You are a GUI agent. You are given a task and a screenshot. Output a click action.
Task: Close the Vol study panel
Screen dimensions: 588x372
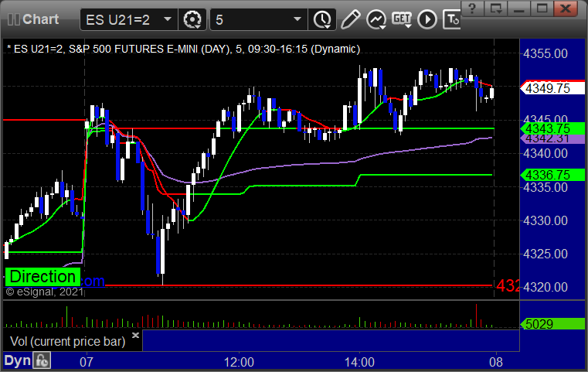coord(135,335)
